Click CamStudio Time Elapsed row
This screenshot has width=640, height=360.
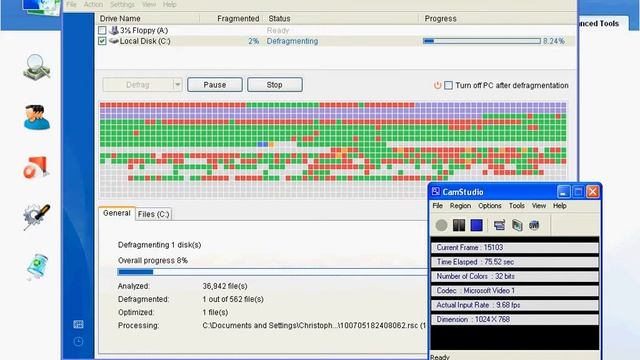pos(515,262)
